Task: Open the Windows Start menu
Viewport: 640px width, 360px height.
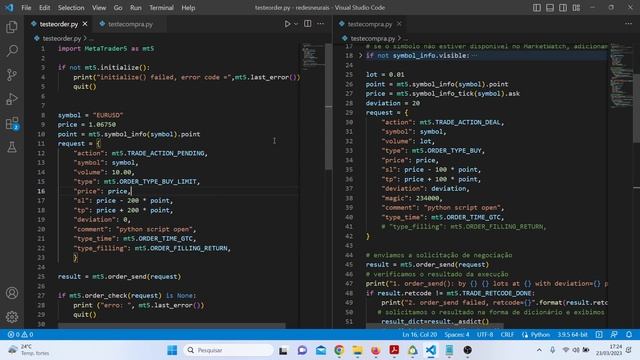Action: (x=172, y=350)
